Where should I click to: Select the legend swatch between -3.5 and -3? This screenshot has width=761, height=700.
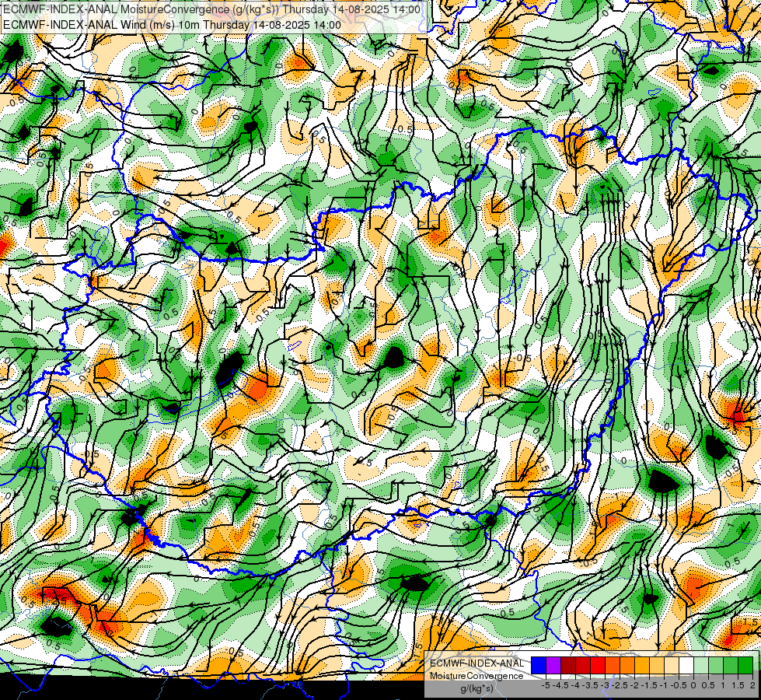[x=598, y=665]
